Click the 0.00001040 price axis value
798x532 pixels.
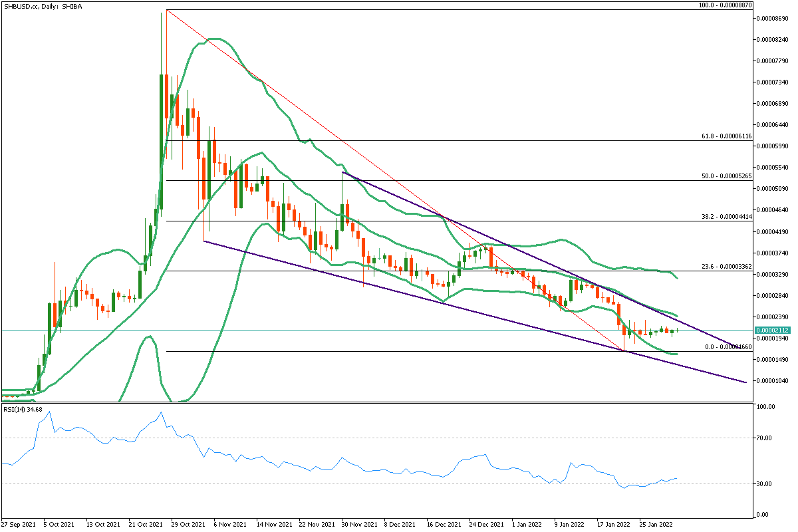click(x=773, y=381)
